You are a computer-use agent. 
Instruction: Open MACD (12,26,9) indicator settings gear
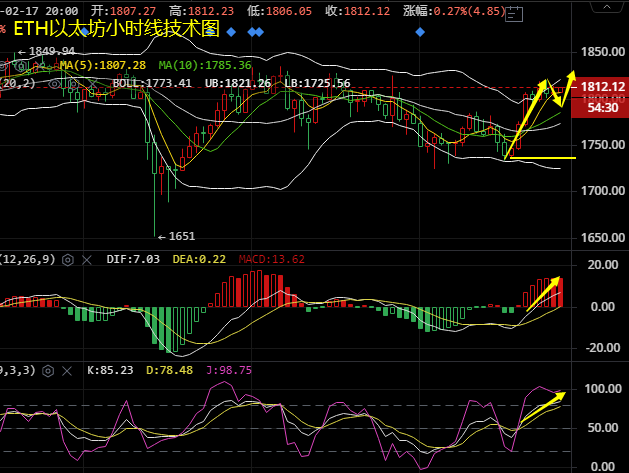click(68, 260)
